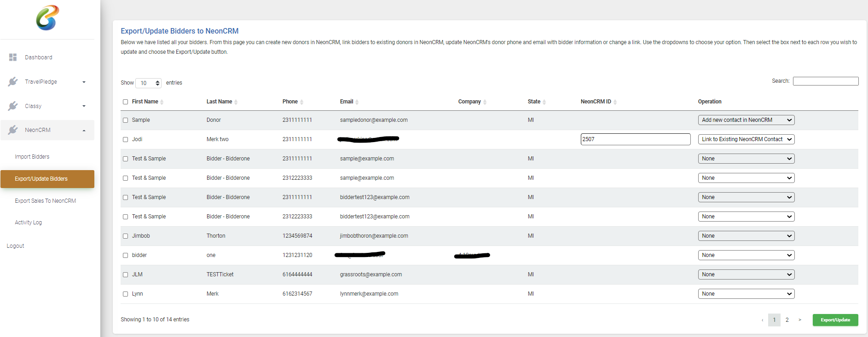
Task: Check the Jodi Merk two row checkbox
Action: pyautogui.click(x=125, y=140)
